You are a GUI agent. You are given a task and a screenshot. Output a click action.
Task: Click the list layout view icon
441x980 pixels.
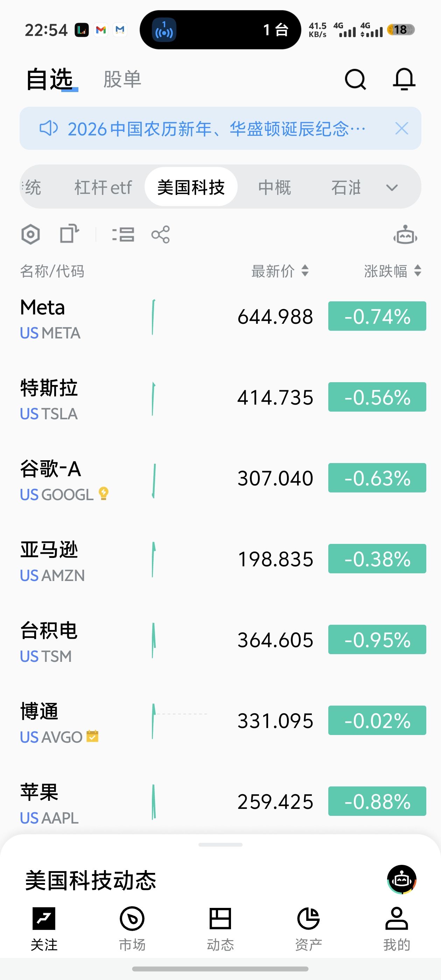click(x=123, y=234)
